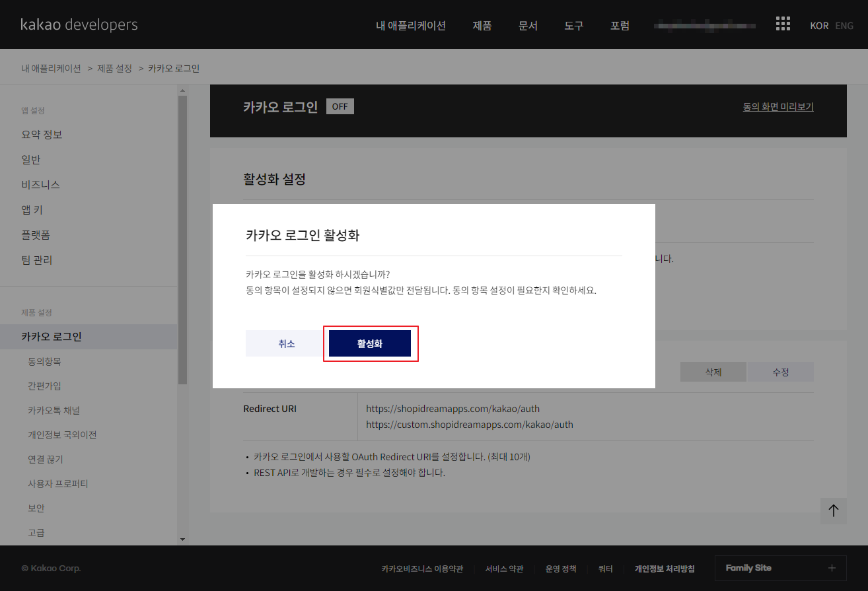Switch language to KOR
Viewport: 868px width, 591px height.
point(819,26)
